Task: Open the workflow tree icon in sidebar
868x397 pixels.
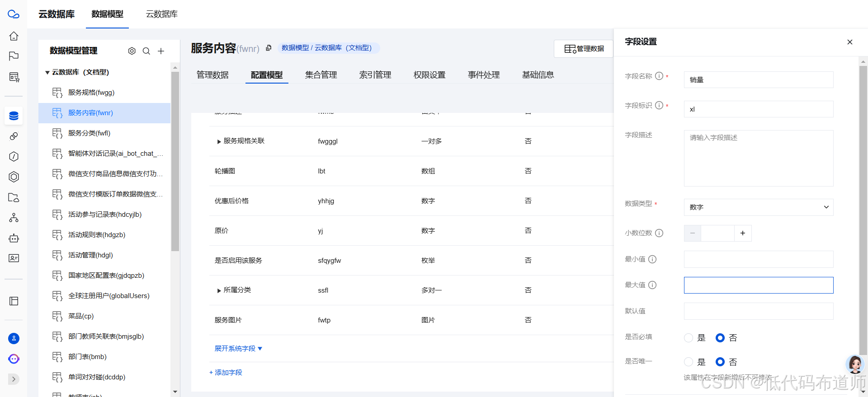Action: point(14,218)
